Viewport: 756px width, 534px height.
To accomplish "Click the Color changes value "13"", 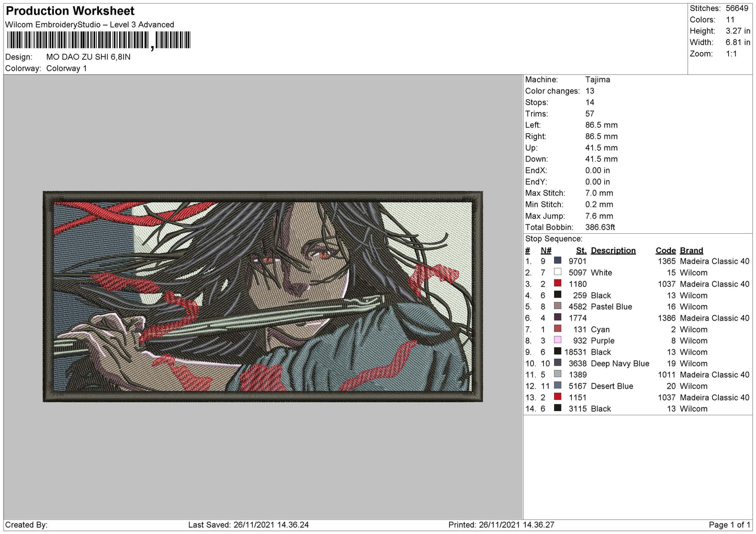I will (590, 91).
